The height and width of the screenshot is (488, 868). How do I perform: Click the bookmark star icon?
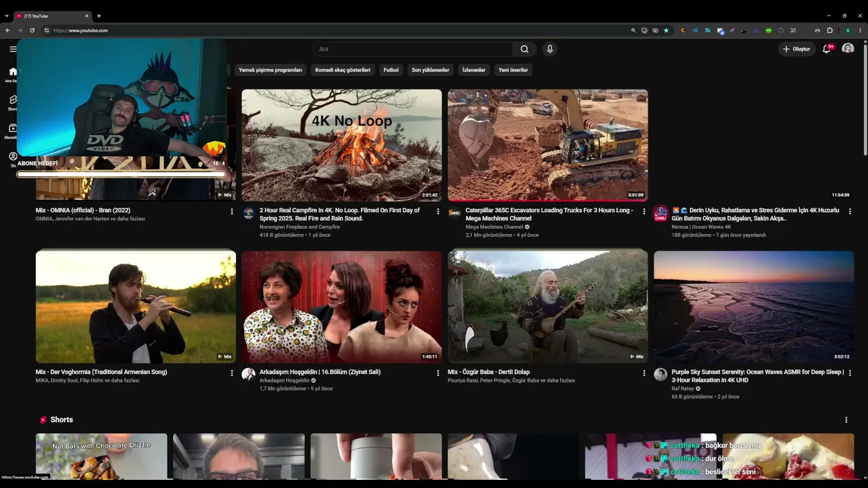tap(666, 30)
